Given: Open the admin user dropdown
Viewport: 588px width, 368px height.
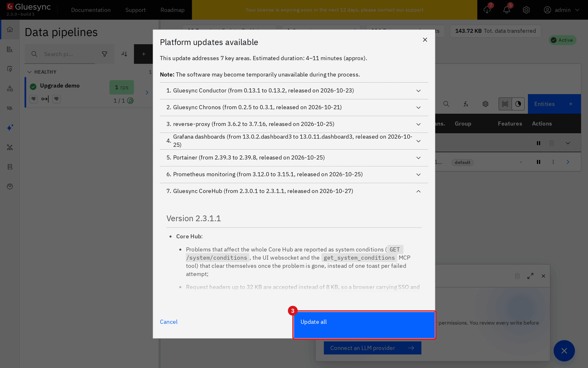Looking at the screenshot, I should (562, 10).
